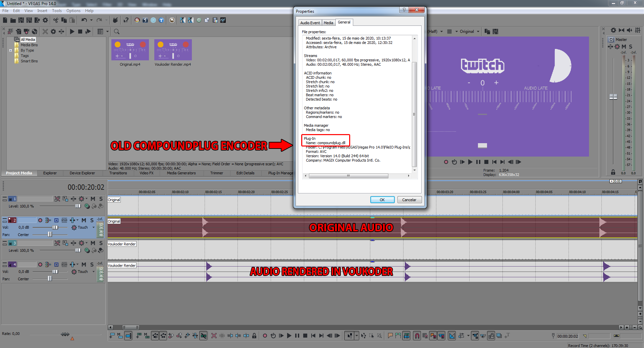Screen dimensions: 644x348
Task: Solo video track 1
Action: click(101, 199)
